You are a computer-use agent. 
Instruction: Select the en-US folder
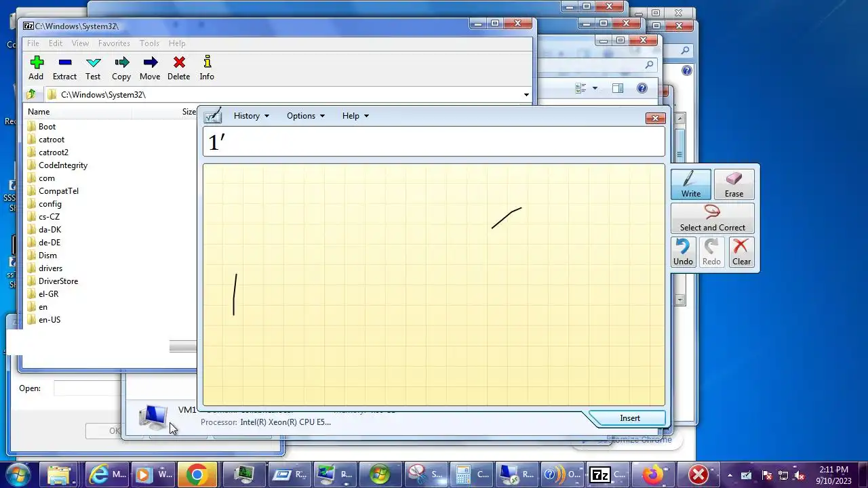point(50,320)
